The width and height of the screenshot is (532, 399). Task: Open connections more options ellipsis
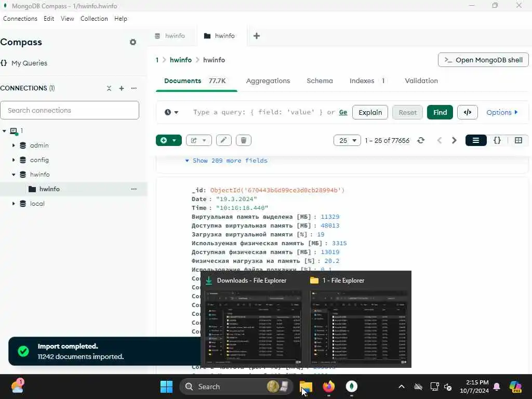[134, 88]
